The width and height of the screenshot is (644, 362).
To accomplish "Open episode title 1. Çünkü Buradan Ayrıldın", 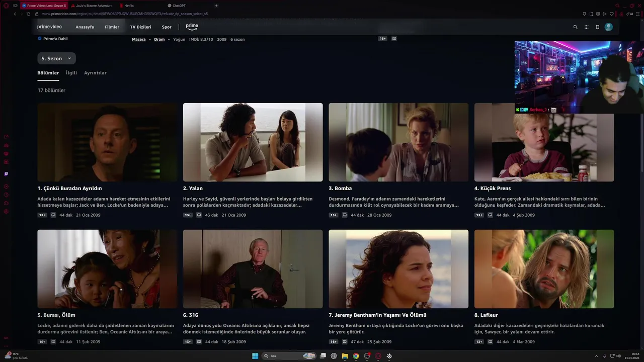I will point(69,189).
